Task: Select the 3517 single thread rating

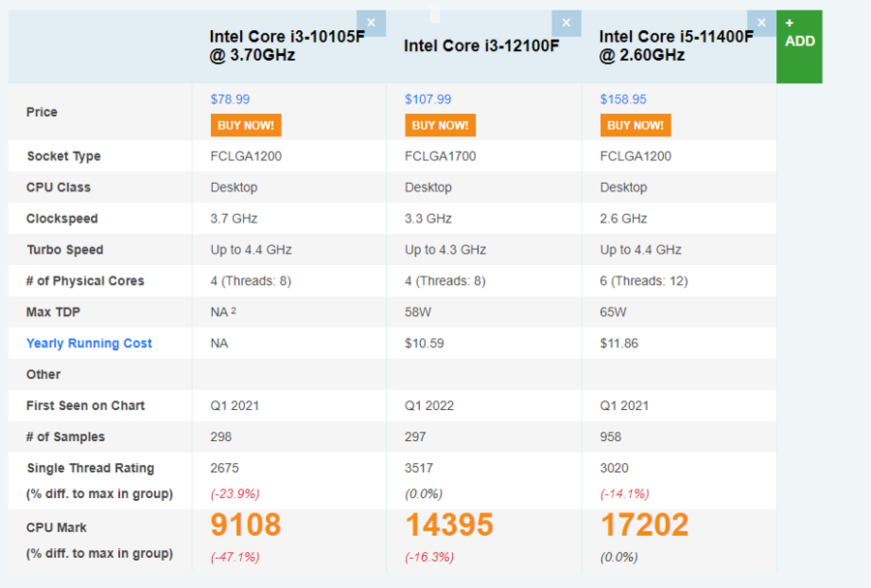Action: (x=419, y=468)
